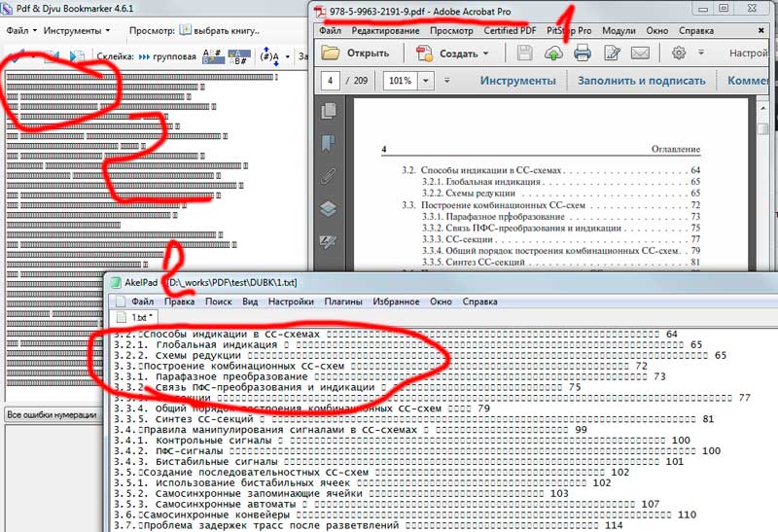Click the page number field showing 4
Image resolution: width=778 pixels, height=532 pixels.
pyautogui.click(x=331, y=81)
